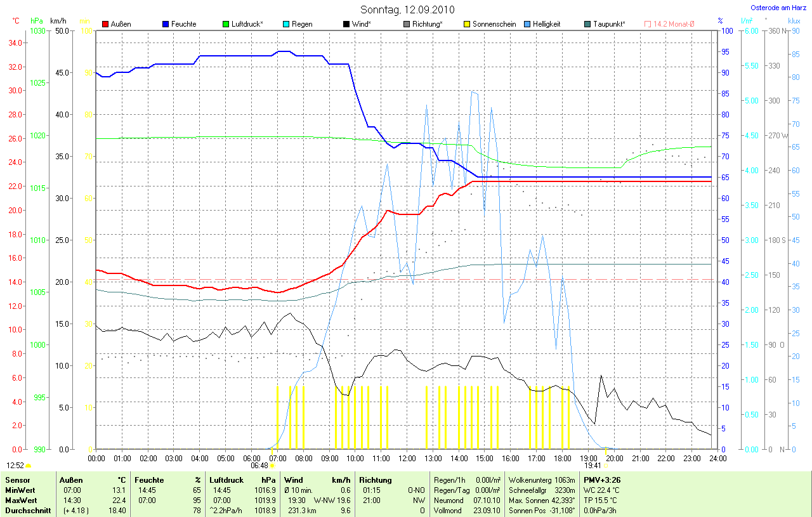Click the light blue Helligkeit legend square
The image size is (812, 517).
coord(527,24)
